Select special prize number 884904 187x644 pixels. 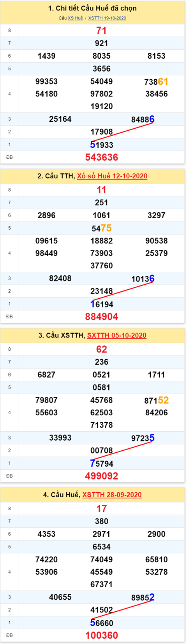(102, 317)
